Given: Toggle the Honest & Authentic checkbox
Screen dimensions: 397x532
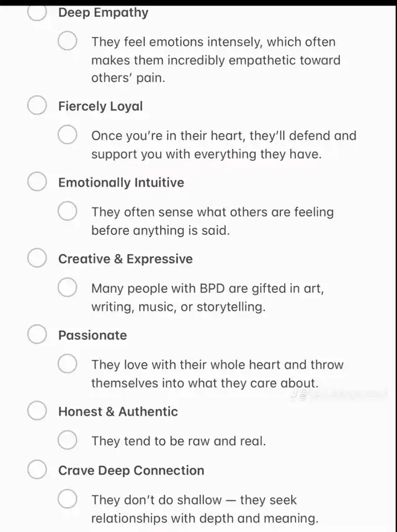Looking at the screenshot, I should (x=37, y=410).
